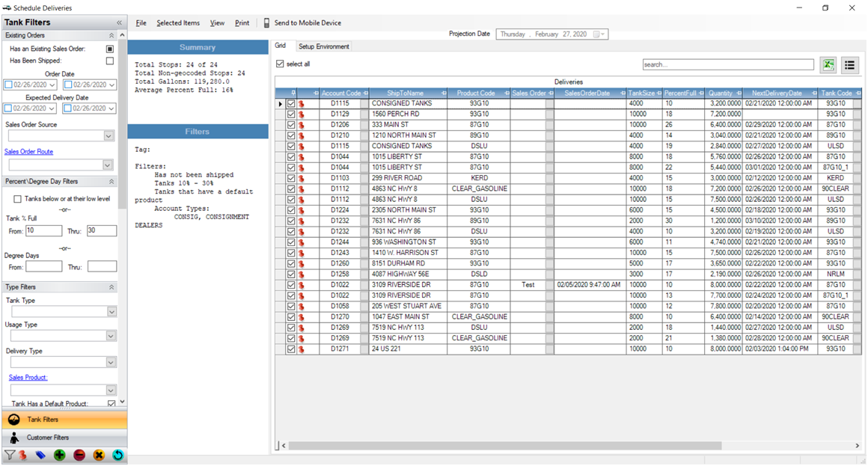Screen dimensions: 868x466
Task: Switch to the Setup Environment tab
Action: pyautogui.click(x=324, y=46)
